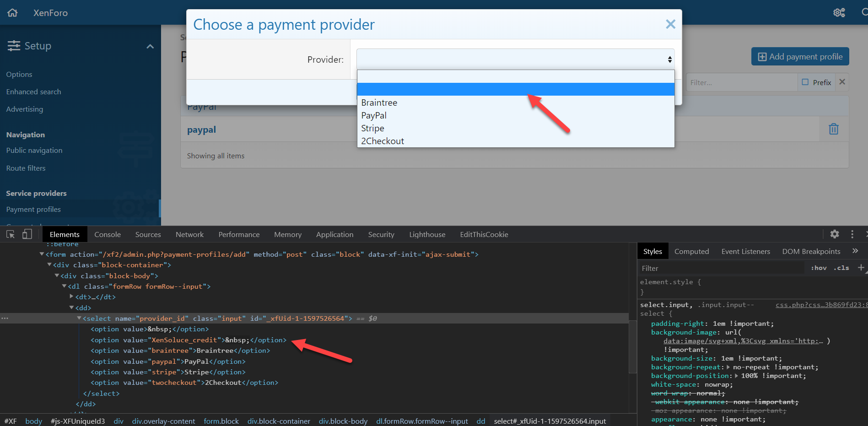
Task: Focus the payment profile Filter field
Action: point(741,82)
